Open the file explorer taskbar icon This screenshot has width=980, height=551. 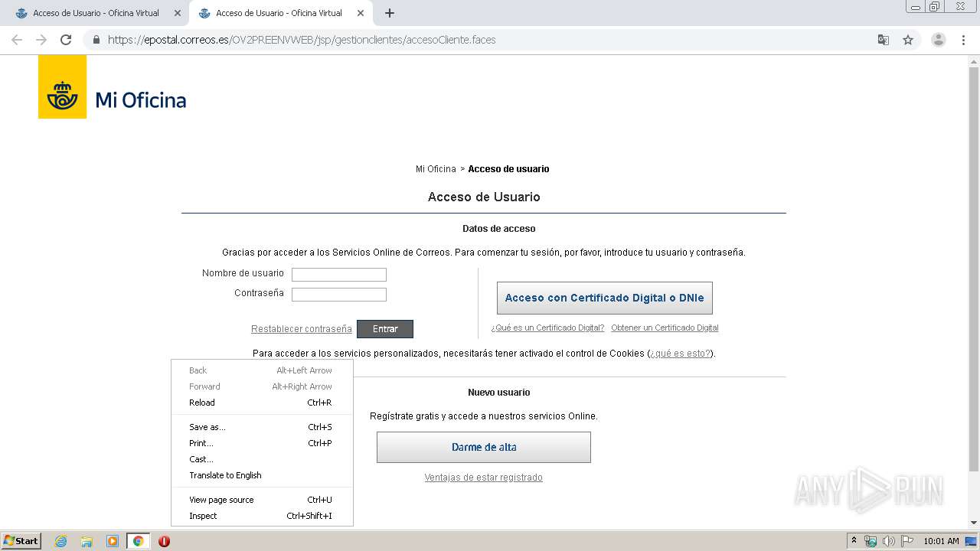click(87, 541)
